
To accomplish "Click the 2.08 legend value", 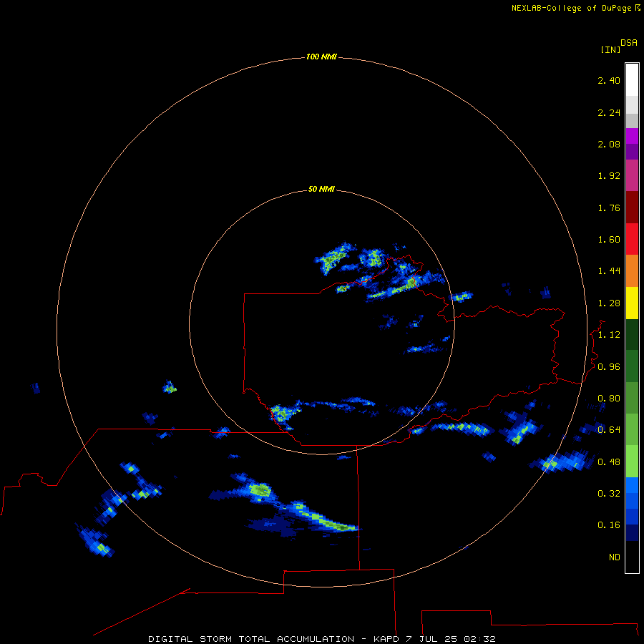I will pos(609,144).
